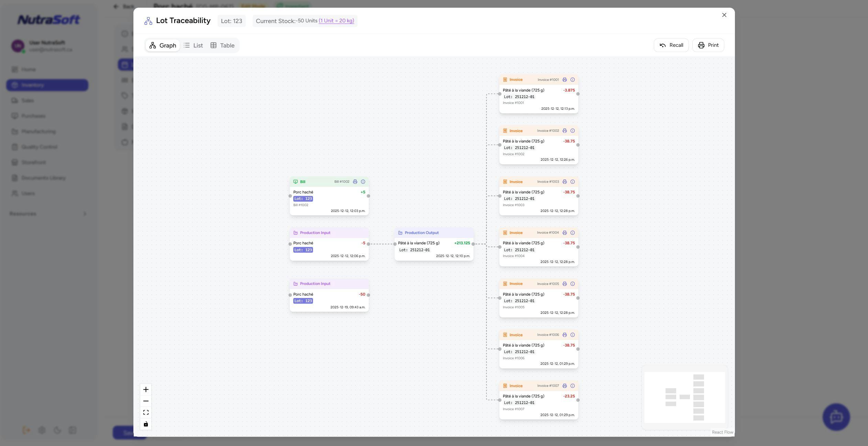The width and height of the screenshot is (868, 446).
Task: Zoom out the graph with minus button
Action: (146, 401)
